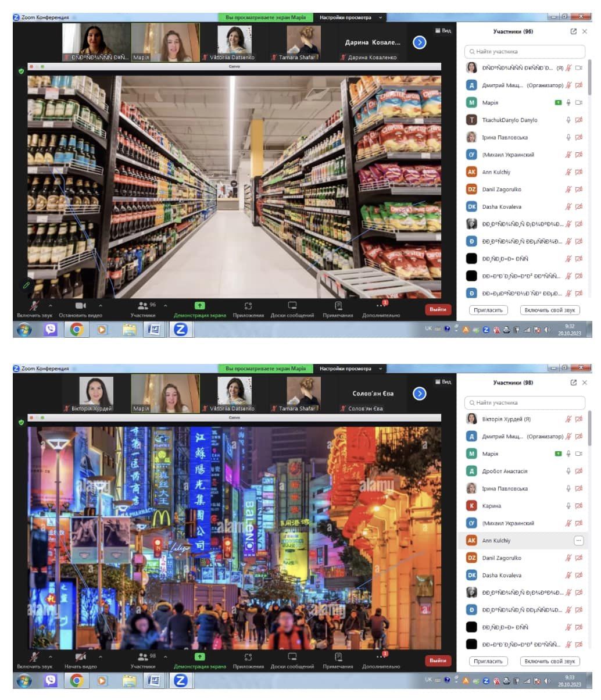601x700 pixels.
Task: Pop out Участники (96) panel
Action: point(574,31)
